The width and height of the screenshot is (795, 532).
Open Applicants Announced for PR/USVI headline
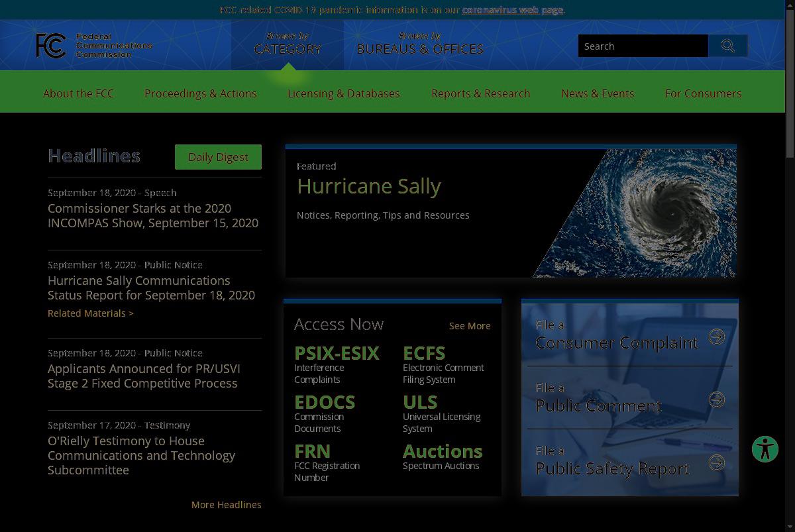(144, 376)
